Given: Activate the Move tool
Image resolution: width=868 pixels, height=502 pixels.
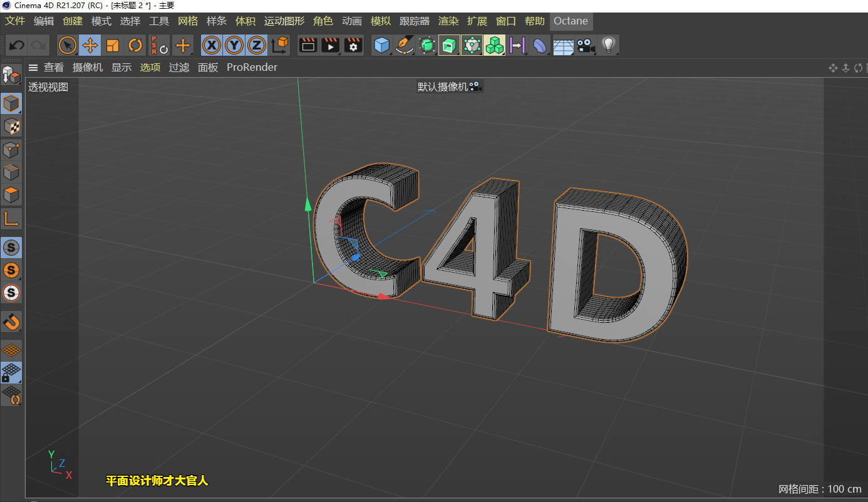Looking at the screenshot, I should click(90, 45).
